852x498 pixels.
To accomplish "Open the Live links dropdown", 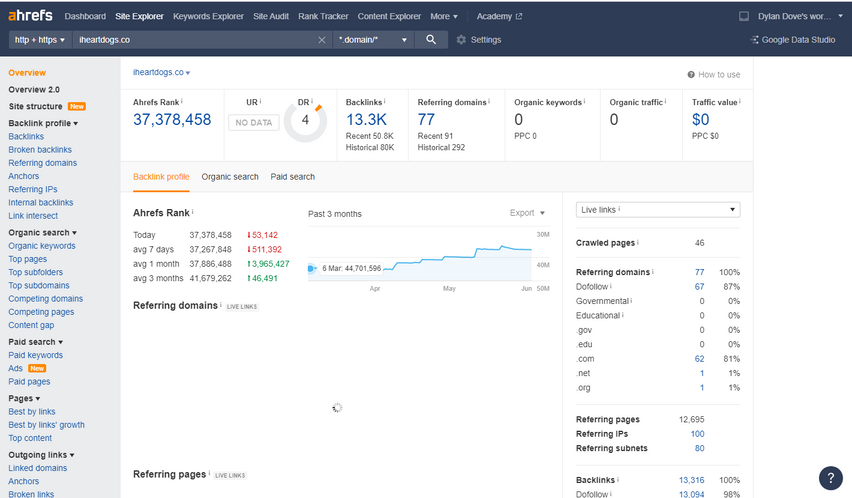I will [x=657, y=210].
